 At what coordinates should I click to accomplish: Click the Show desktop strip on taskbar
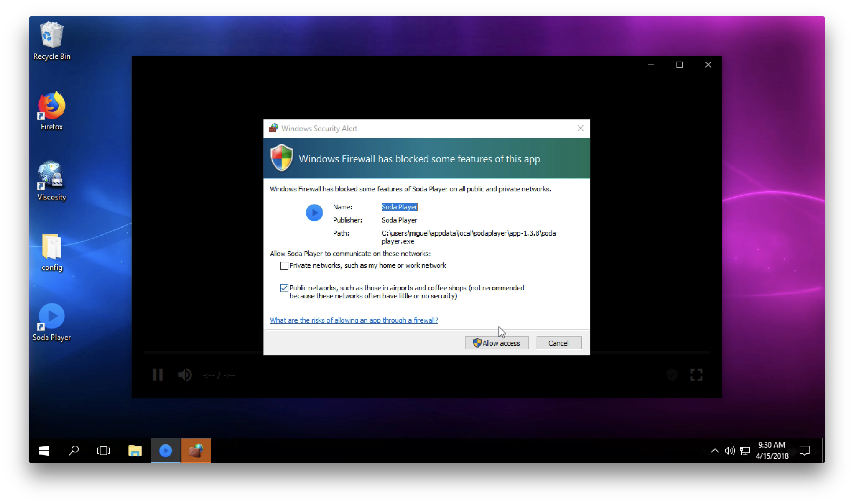823,451
